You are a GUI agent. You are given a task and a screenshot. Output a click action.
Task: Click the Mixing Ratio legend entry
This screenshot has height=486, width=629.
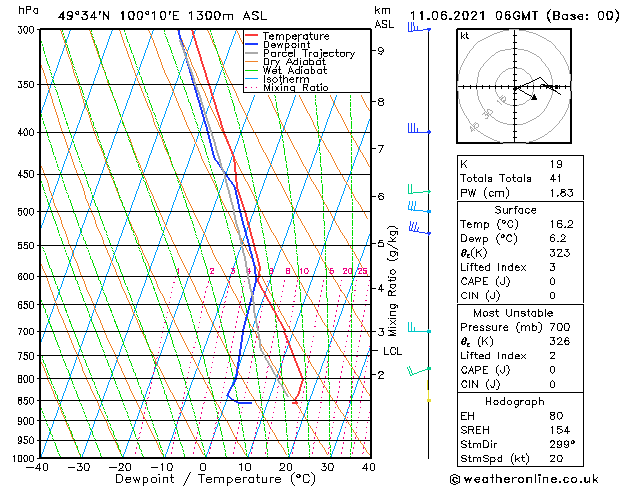[296, 88]
